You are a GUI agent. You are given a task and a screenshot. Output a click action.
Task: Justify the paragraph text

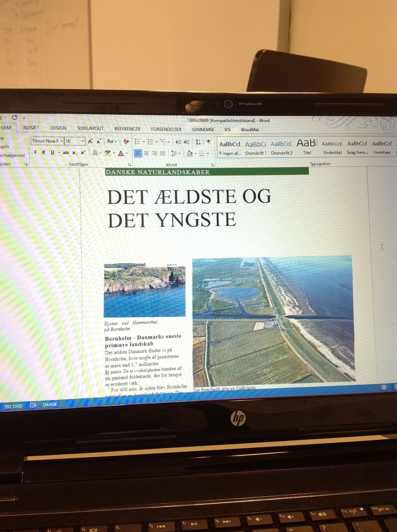(x=162, y=153)
